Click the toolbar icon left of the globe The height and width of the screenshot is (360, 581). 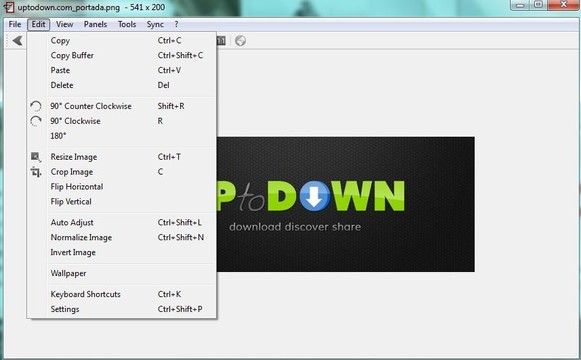221,40
